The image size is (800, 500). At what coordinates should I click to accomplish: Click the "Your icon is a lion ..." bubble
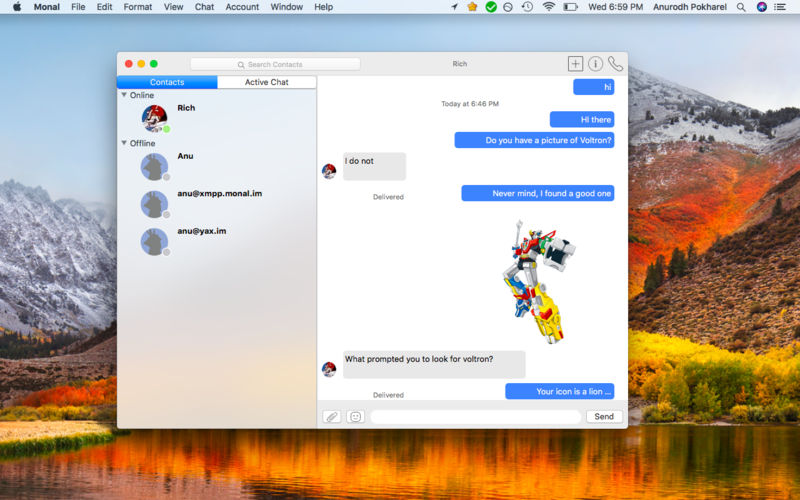pos(560,391)
